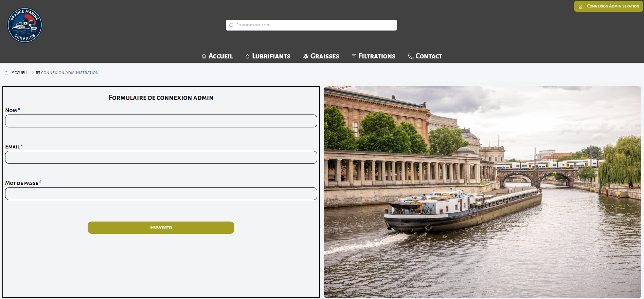644x299 pixels.
Task: Click the icon beside the Graisses menu
Action: 306,56
